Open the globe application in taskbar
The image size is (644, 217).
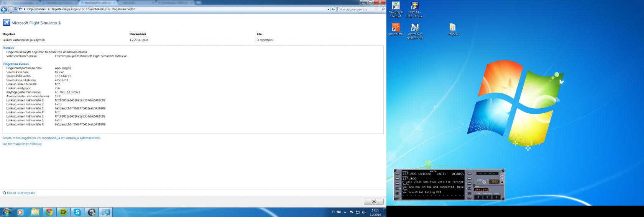point(91,212)
